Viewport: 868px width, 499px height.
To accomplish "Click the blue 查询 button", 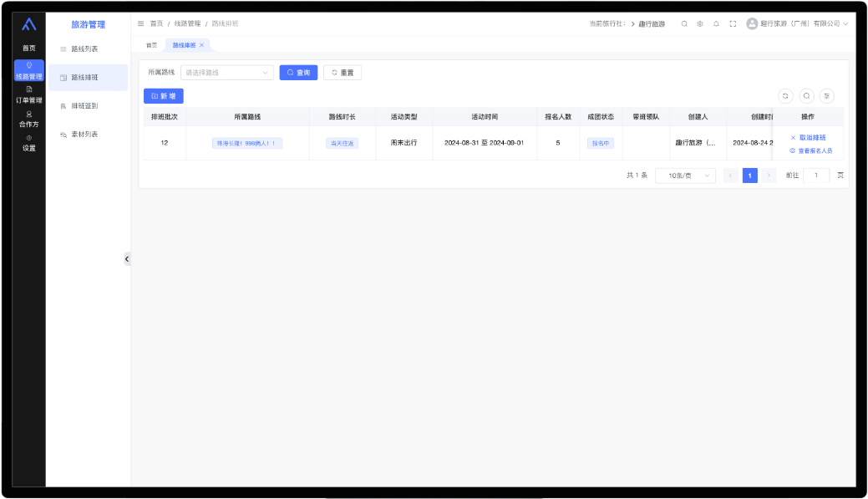I will pos(298,73).
